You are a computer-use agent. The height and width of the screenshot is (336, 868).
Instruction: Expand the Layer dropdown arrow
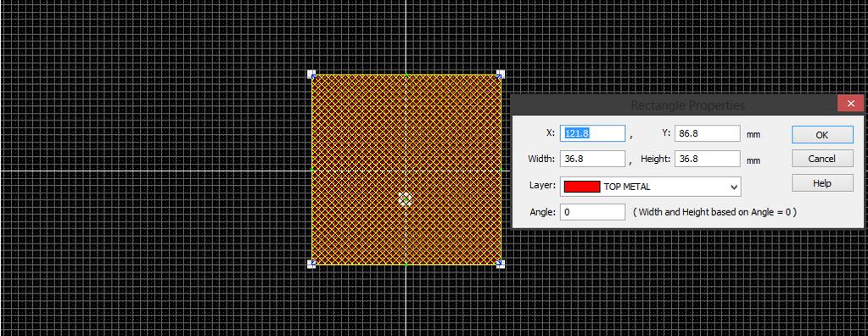(734, 188)
